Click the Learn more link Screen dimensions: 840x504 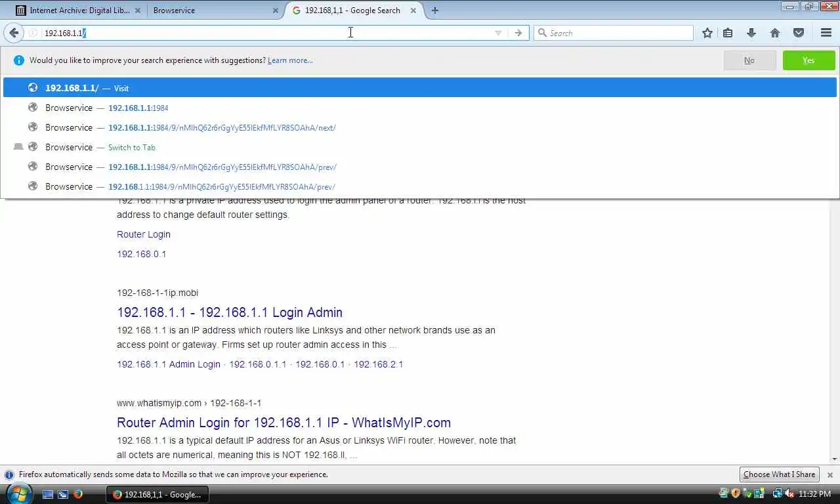[290, 60]
